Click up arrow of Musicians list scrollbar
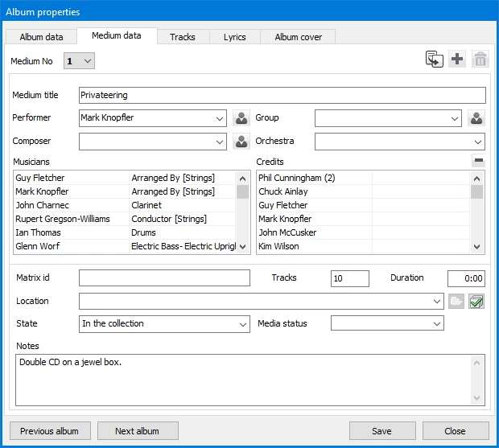The width and height of the screenshot is (499, 448). [242, 179]
